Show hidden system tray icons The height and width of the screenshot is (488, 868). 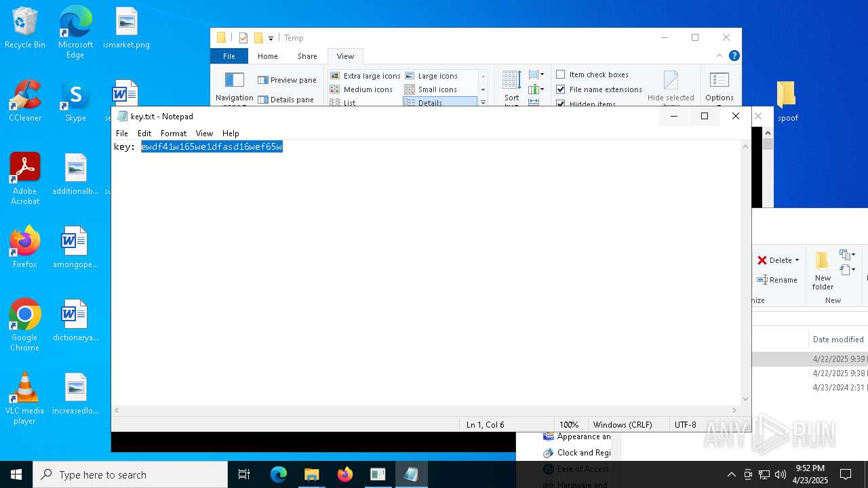click(731, 474)
